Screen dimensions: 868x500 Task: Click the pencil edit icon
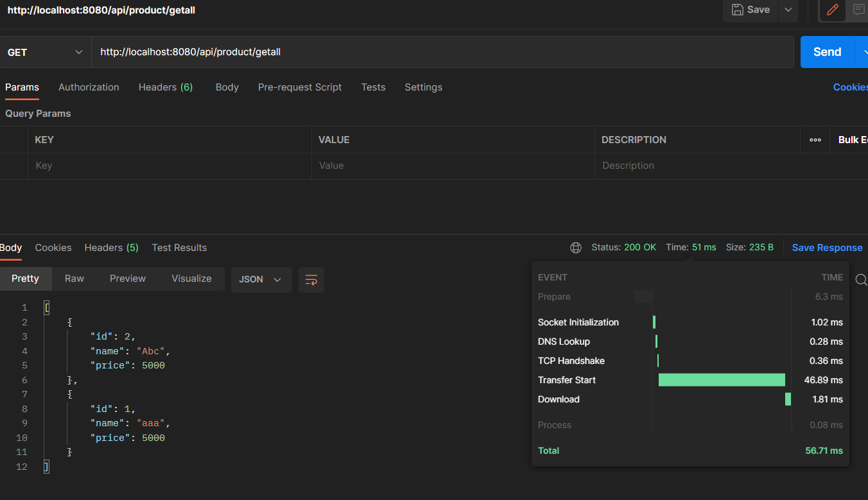pyautogui.click(x=832, y=10)
